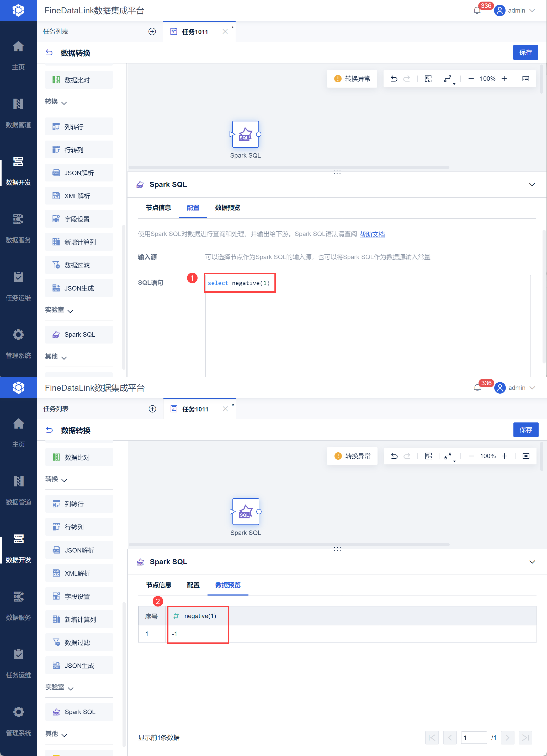Click the 行转列 transform icon
The width and height of the screenshot is (547, 756).
click(56, 149)
